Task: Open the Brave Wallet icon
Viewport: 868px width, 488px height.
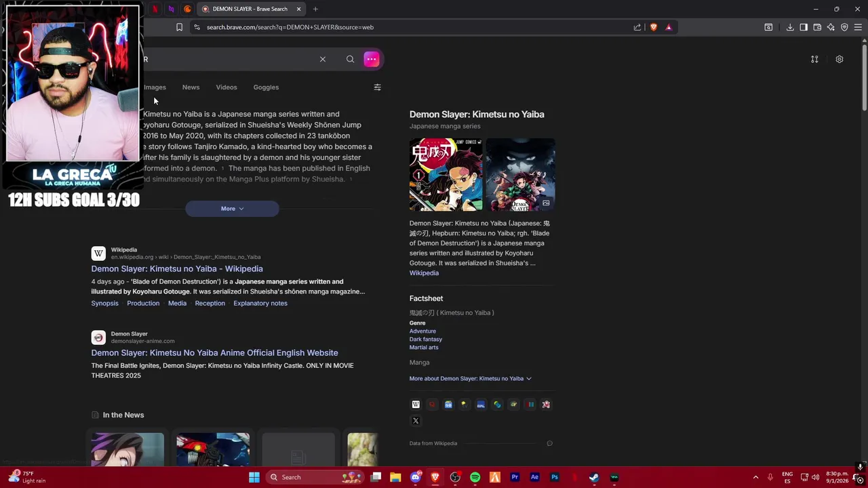Action: pyautogui.click(x=817, y=27)
